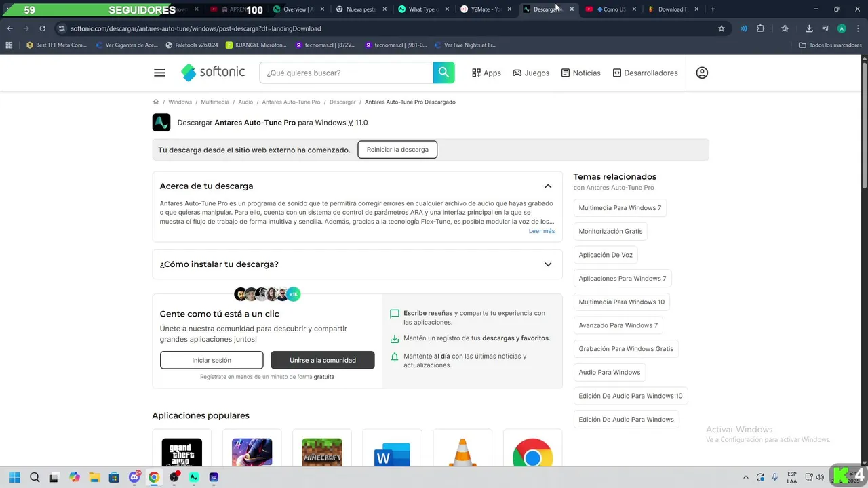
Task: Open the hamburger menu next to Softonic logo
Action: coord(159,73)
